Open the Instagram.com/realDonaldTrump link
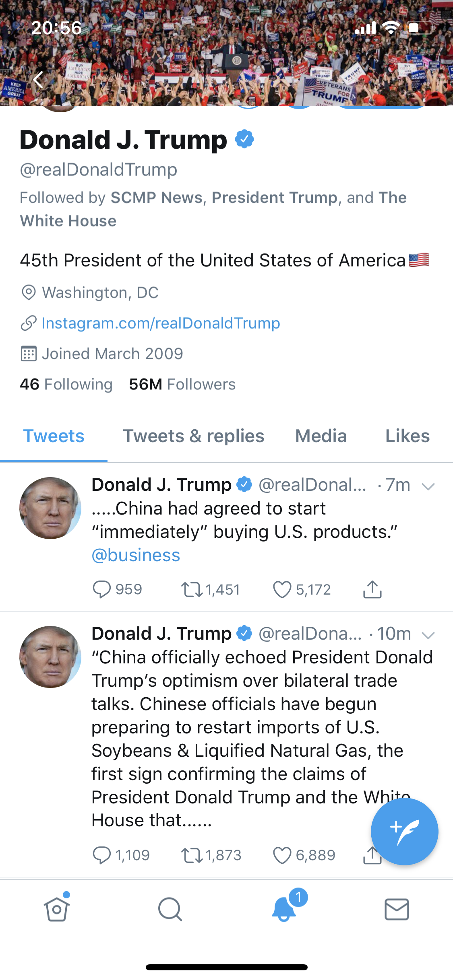Image resolution: width=453 pixels, height=980 pixels. click(x=161, y=323)
